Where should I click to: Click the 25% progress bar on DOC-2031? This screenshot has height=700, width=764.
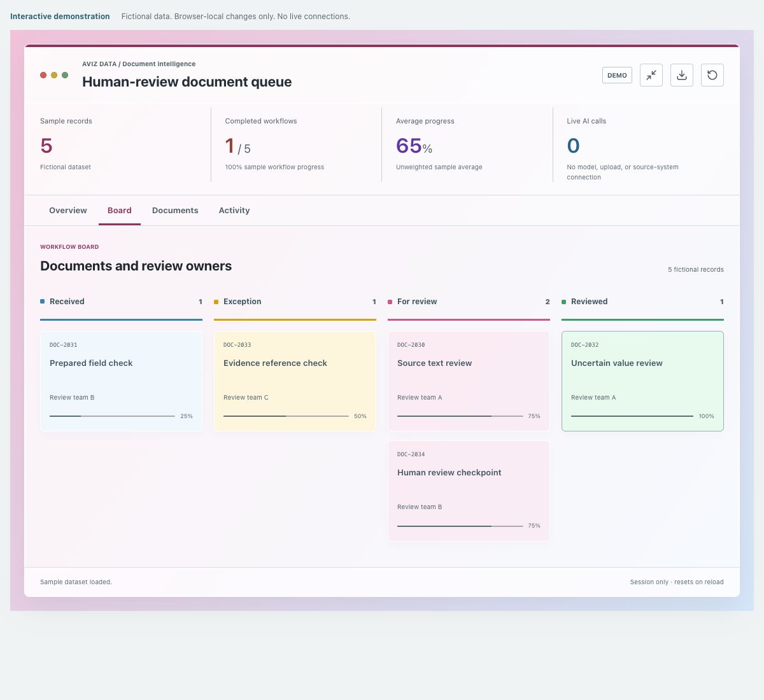click(112, 416)
